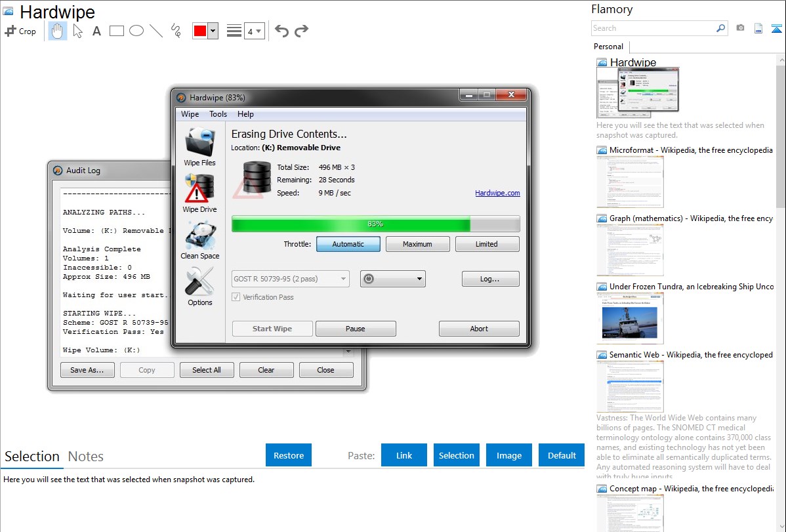This screenshot has height=532, width=786.
Task: Switch to the Selection tab
Action: tap(32, 457)
